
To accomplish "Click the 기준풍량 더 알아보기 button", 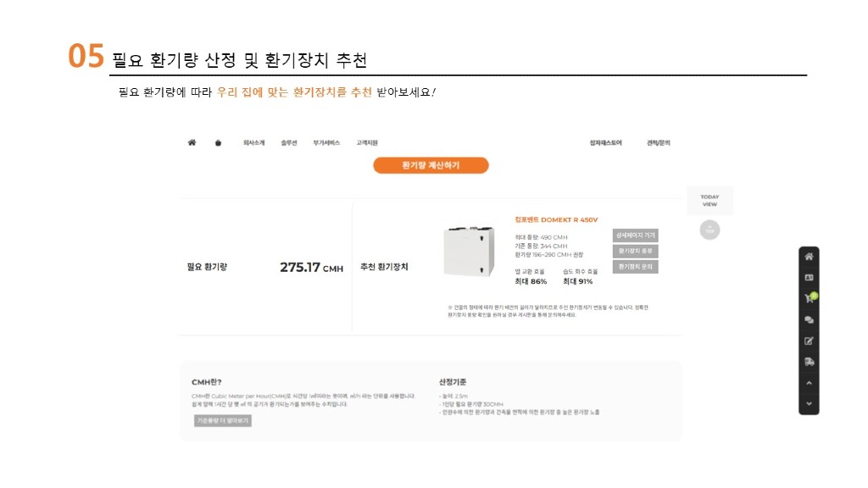I will 222,420.
